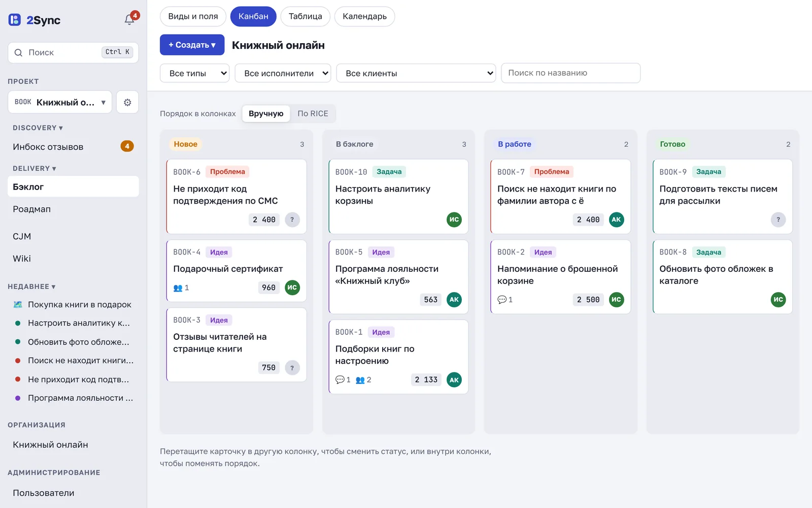Open project selector Книжный онлайн

tap(60, 102)
